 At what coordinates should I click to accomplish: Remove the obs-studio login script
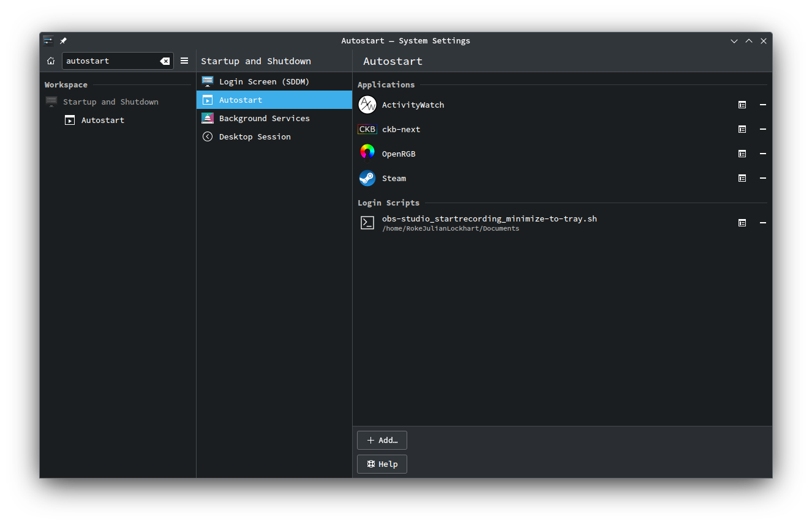763,223
